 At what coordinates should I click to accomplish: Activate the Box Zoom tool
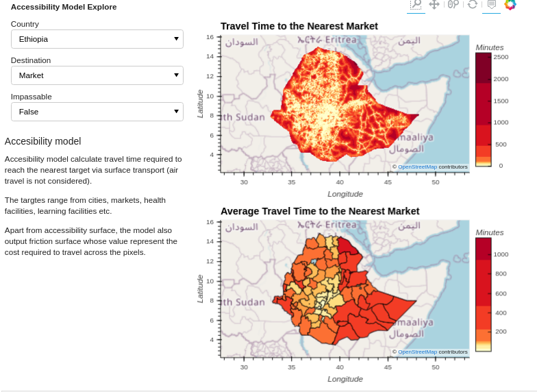coord(415,5)
